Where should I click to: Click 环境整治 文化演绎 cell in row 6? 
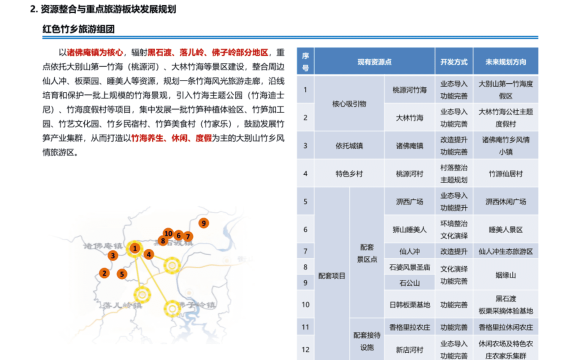click(454, 229)
